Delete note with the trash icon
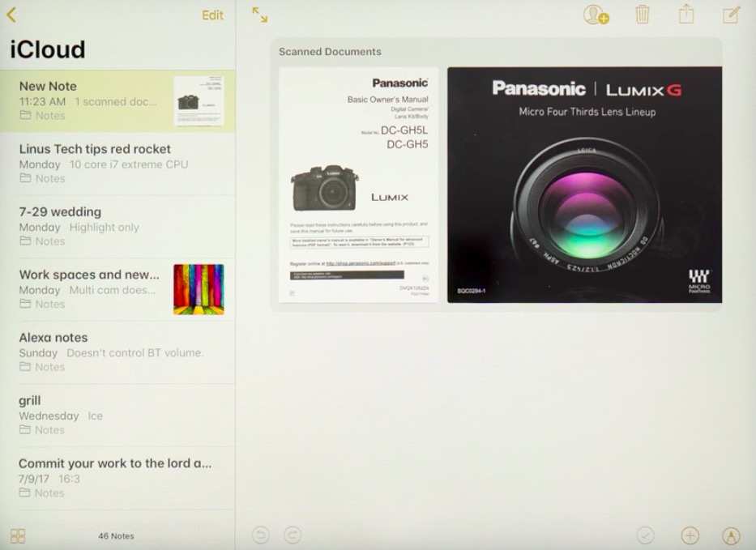 click(643, 15)
